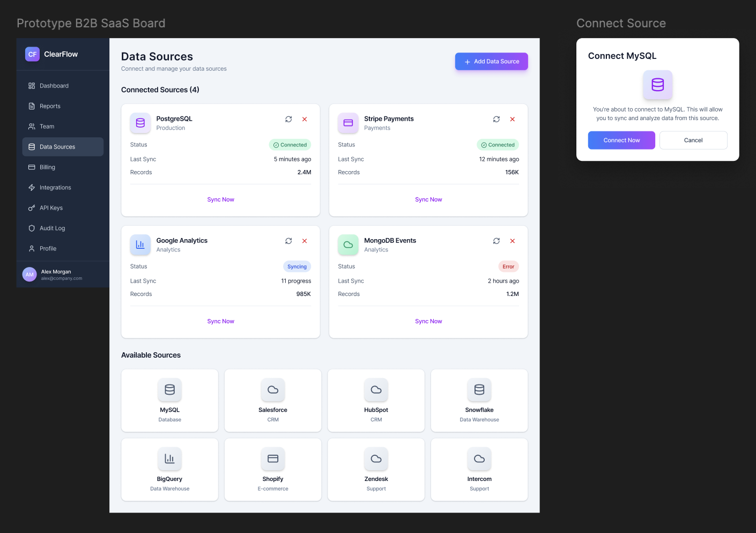
Task: Go to Team in the sidebar
Action: tap(63, 127)
